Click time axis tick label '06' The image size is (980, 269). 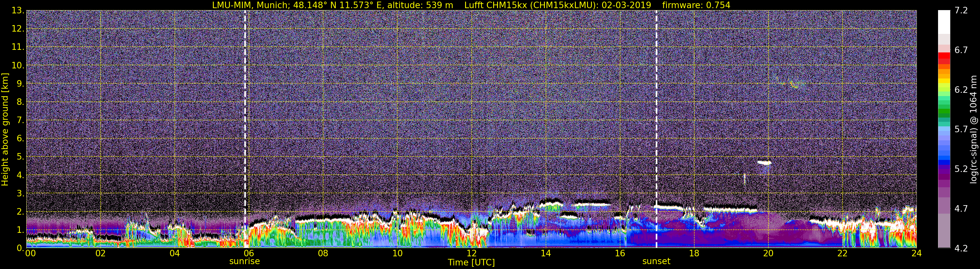[x=249, y=254]
